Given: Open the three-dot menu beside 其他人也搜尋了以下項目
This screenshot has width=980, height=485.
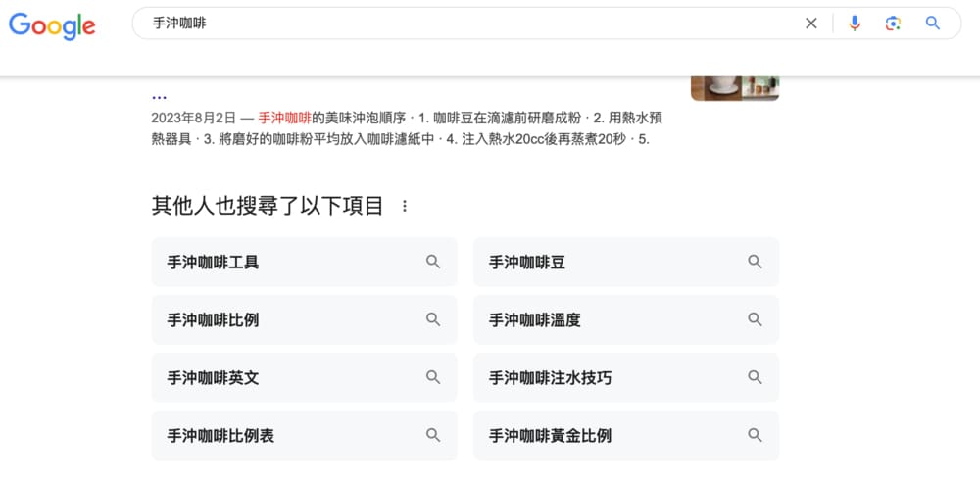Looking at the screenshot, I should (405, 206).
